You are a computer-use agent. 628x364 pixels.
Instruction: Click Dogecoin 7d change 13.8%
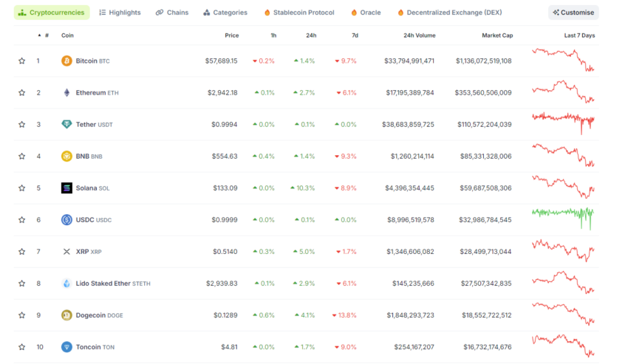pos(344,315)
